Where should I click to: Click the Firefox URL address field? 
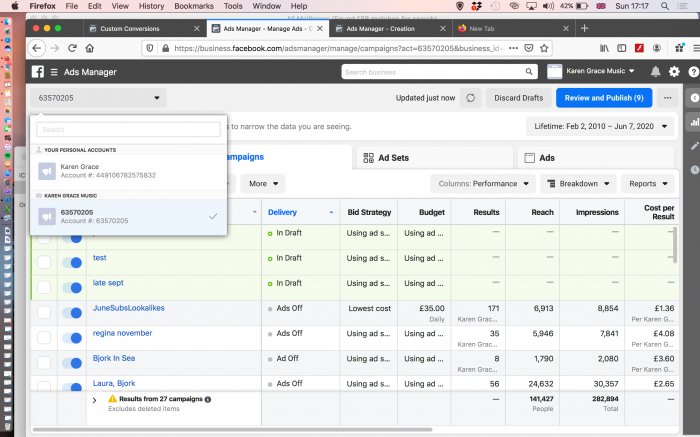338,48
